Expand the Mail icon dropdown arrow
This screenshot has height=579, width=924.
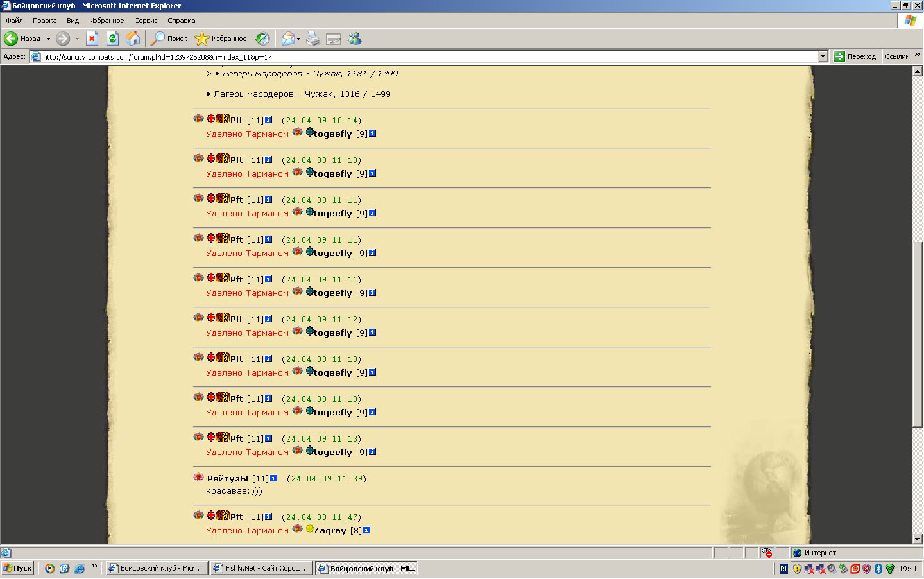point(298,39)
